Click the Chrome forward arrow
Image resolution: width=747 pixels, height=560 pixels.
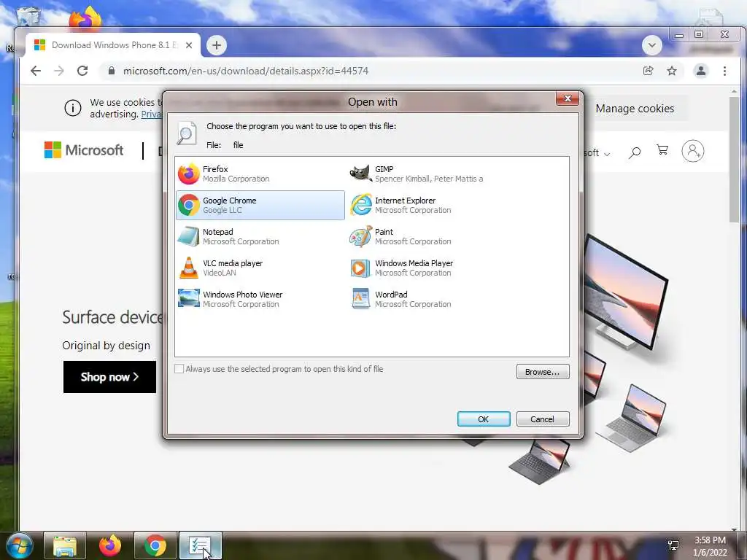coord(59,71)
